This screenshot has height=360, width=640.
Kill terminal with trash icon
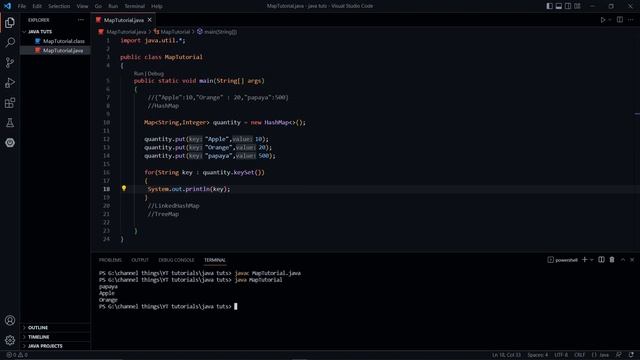(612, 260)
